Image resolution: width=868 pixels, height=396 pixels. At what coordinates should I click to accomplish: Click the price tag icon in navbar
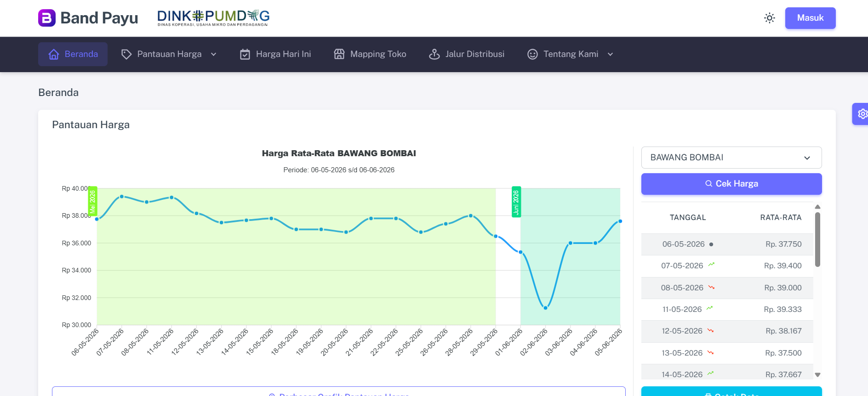tap(126, 54)
